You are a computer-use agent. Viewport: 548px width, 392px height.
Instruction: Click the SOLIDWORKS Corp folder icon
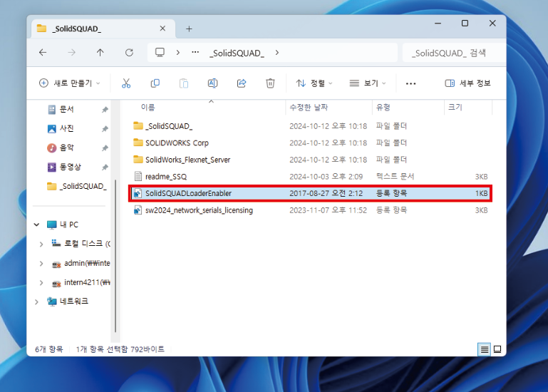(x=138, y=143)
